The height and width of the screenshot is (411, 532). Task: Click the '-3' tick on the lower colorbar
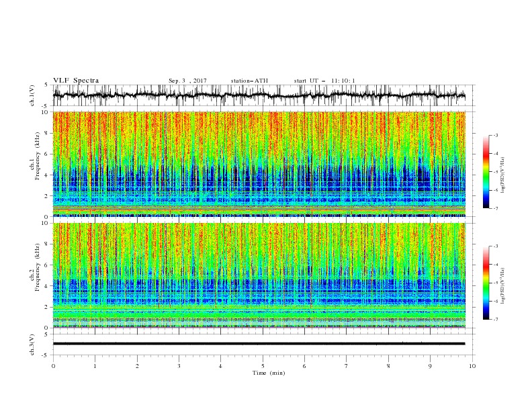(x=495, y=246)
